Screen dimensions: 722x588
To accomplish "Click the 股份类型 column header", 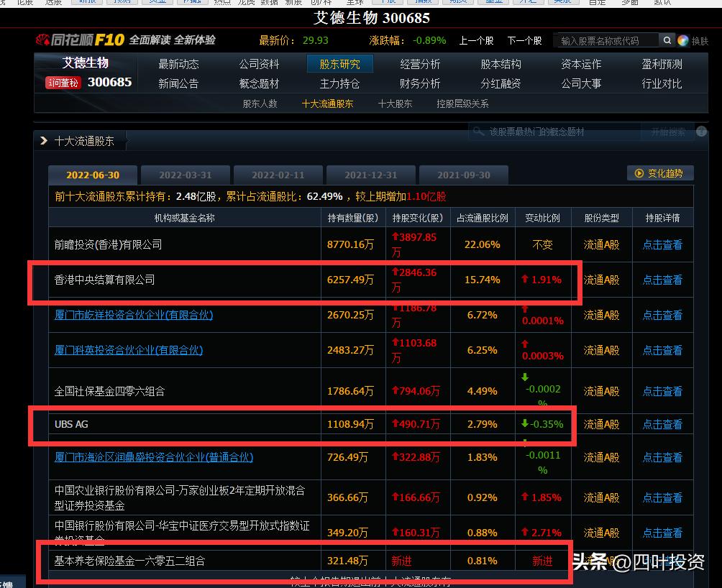I will pyautogui.click(x=601, y=218).
